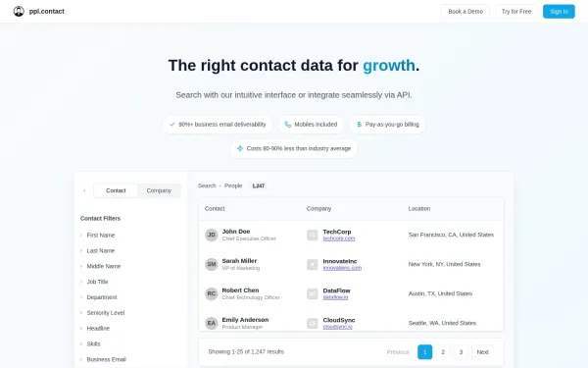Click the Sign In button
588x368 pixels.
pyautogui.click(x=559, y=12)
